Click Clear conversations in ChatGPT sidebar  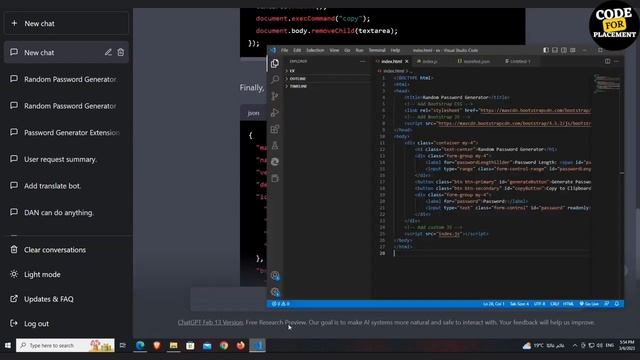pyautogui.click(x=55, y=250)
